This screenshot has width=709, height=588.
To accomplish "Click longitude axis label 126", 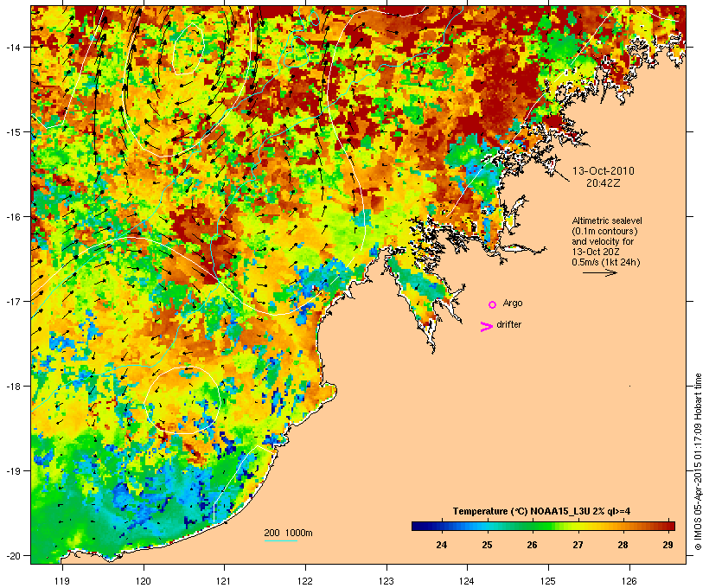I will 629,581.
